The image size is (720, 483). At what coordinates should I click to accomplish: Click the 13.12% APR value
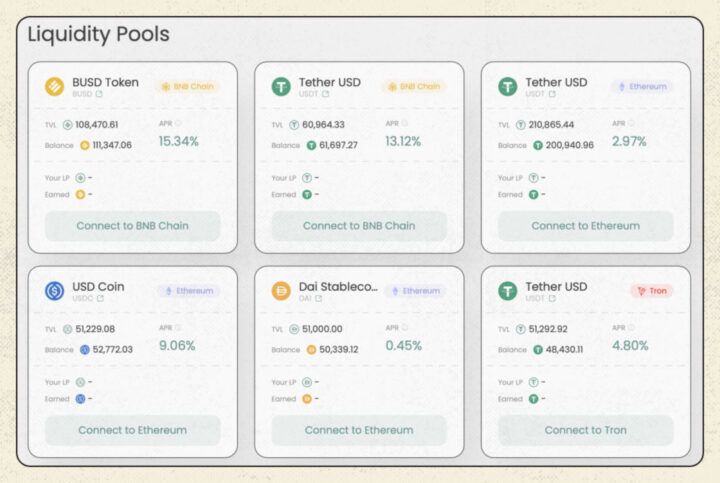(403, 141)
